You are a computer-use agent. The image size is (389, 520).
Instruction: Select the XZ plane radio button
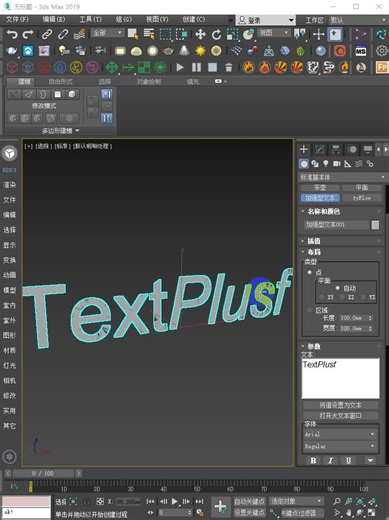342,297
